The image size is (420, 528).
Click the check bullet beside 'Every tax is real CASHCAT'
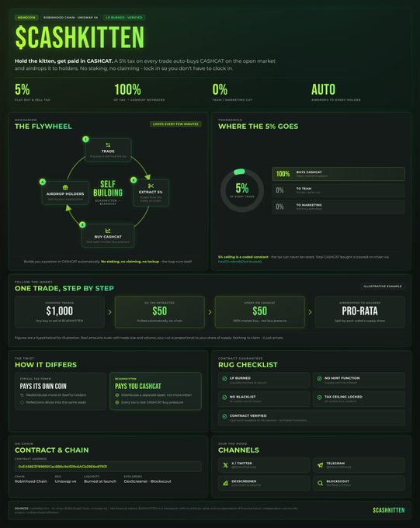(x=117, y=402)
